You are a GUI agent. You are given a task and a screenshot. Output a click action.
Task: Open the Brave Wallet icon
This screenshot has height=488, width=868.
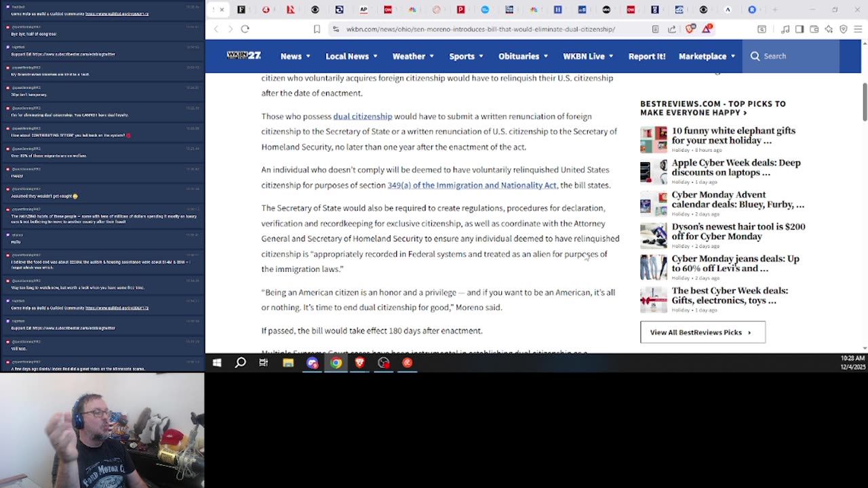[x=814, y=29]
